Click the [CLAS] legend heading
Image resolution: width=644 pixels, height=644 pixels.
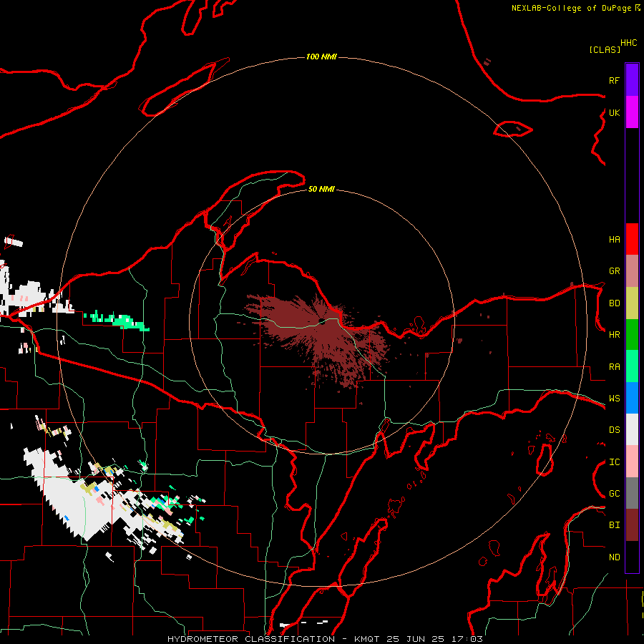coord(605,49)
